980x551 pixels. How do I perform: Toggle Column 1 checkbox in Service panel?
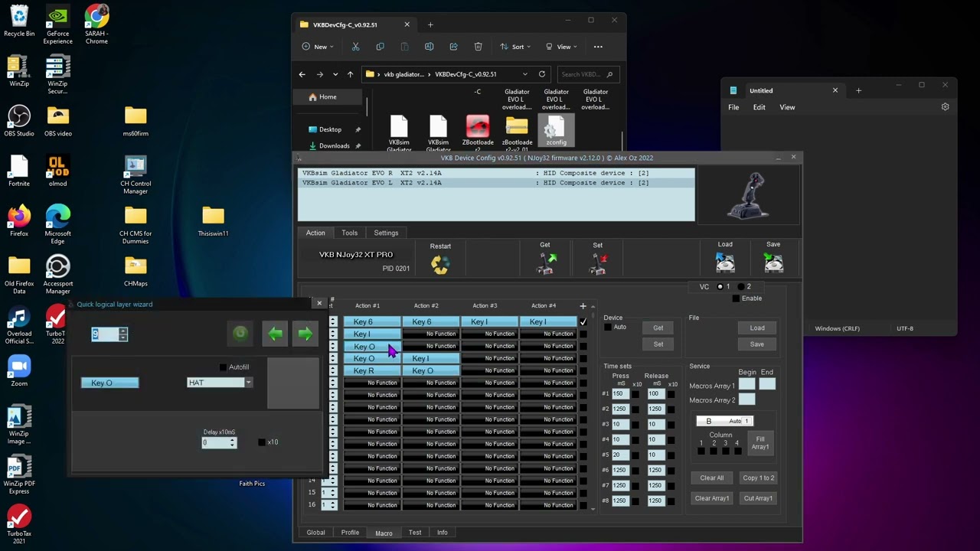tap(701, 452)
